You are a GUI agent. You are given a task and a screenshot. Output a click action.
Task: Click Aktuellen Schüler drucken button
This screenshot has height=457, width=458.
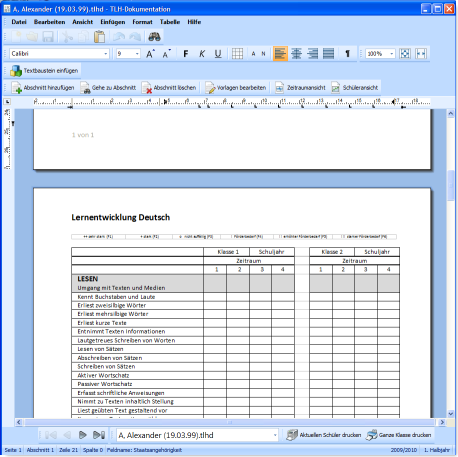click(324, 435)
